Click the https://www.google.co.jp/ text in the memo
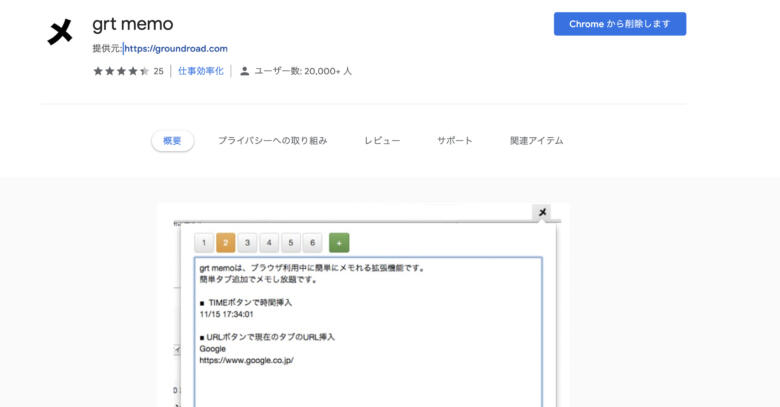Viewport: 780px width, 407px height. [x=247, y=360]
